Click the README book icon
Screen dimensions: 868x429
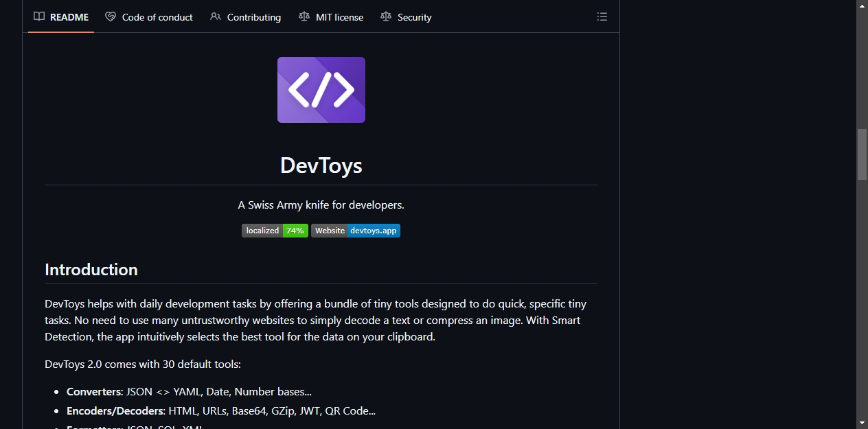coord(39,17)
